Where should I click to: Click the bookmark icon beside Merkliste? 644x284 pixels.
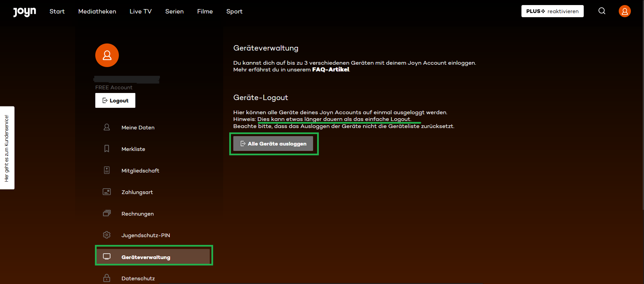click(x=107, y=149)
